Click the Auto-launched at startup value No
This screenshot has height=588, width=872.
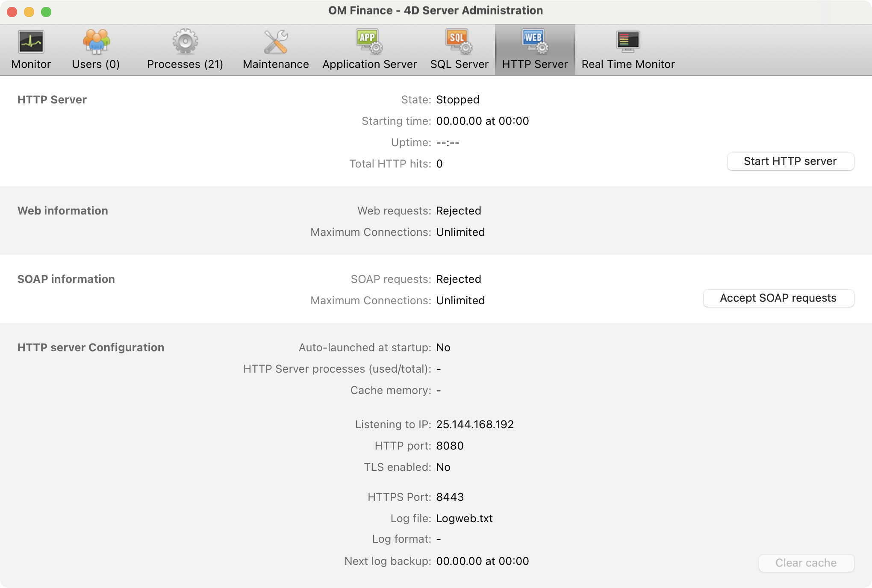pos(443,347)
